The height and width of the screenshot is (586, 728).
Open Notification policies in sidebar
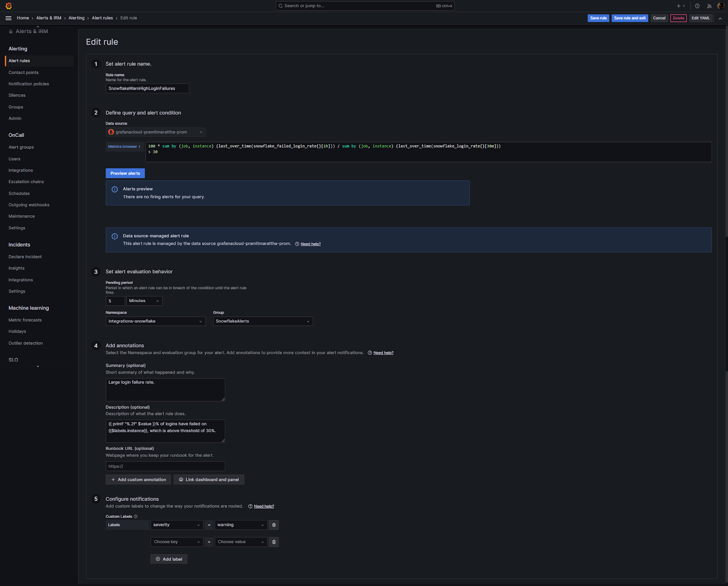point(29,84)
